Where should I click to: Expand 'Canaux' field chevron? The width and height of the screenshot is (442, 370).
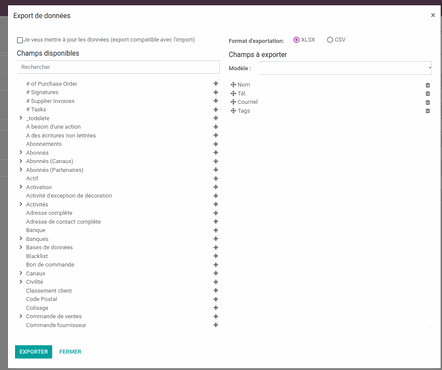coord(21,273)
